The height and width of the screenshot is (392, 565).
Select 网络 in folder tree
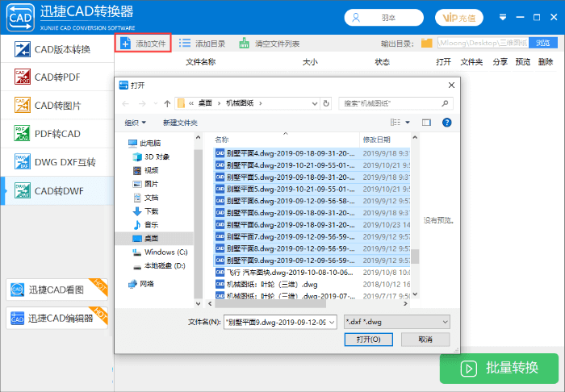coord(141,284)
